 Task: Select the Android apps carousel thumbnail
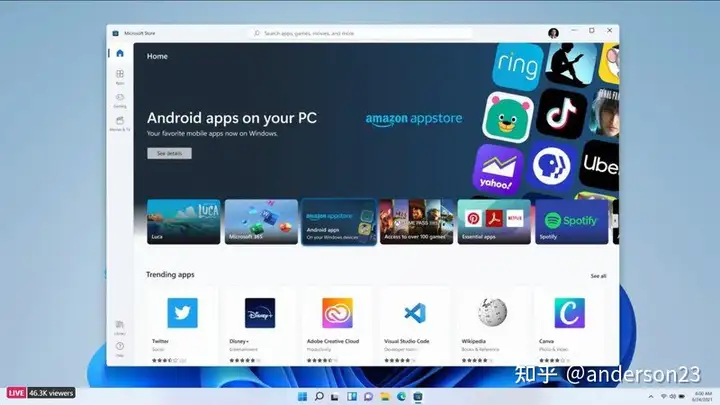[x=339, y=222]
